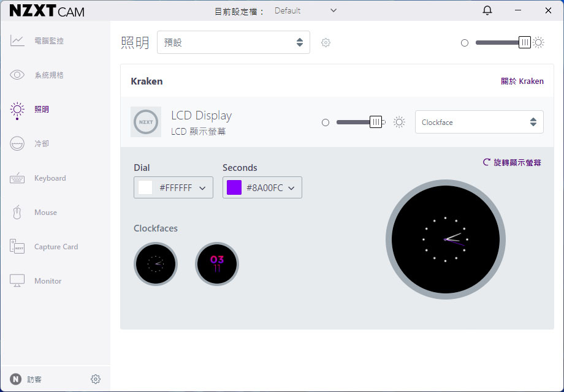This screenshot has height=392, width=564.
Task: Click the LCD Display brightness slider handle
Action: 376,122
